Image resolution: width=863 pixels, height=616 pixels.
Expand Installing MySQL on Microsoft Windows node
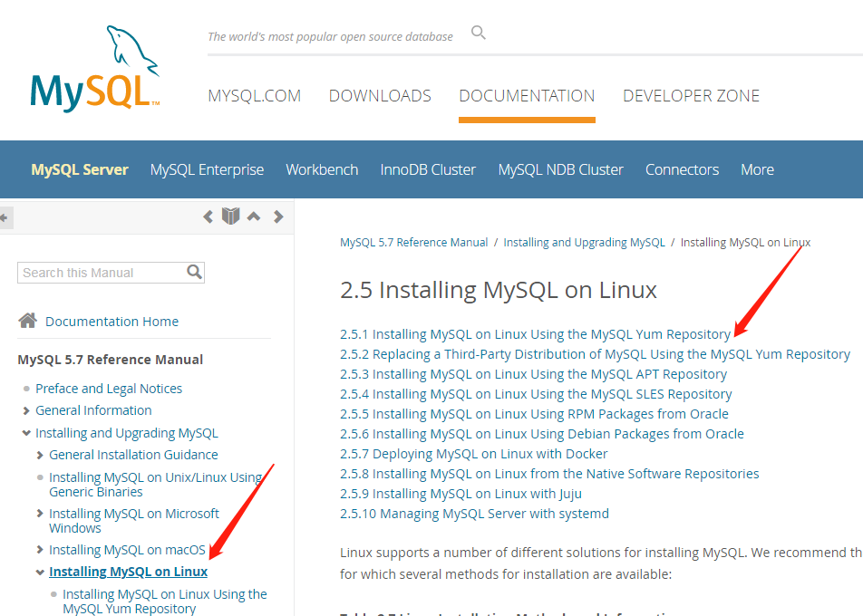click(x=40, y=513)
